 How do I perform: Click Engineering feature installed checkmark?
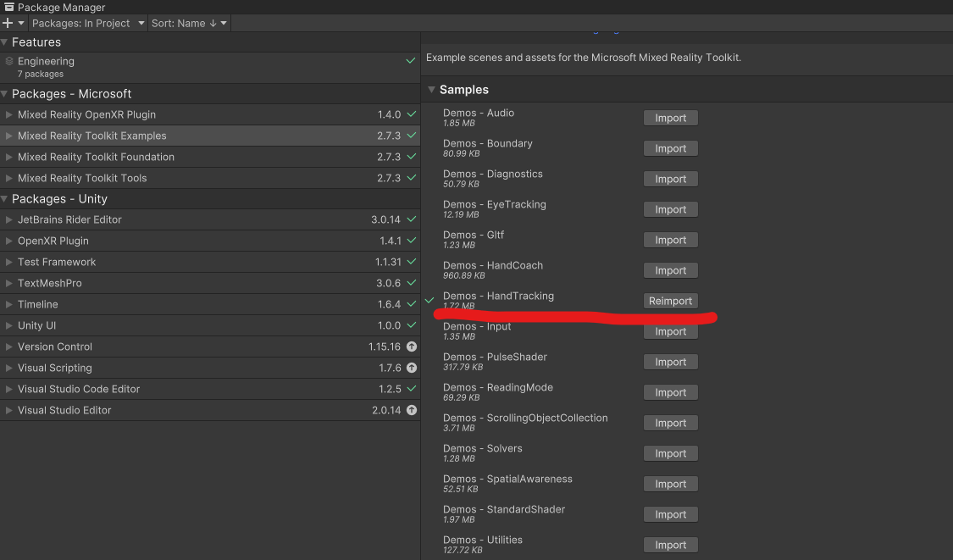coord(411,61)
